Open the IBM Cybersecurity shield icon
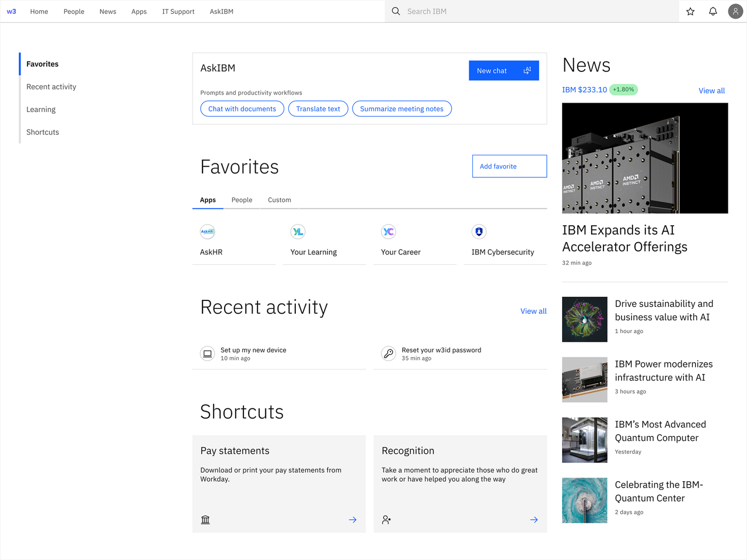747x560 pixels. 479,232
